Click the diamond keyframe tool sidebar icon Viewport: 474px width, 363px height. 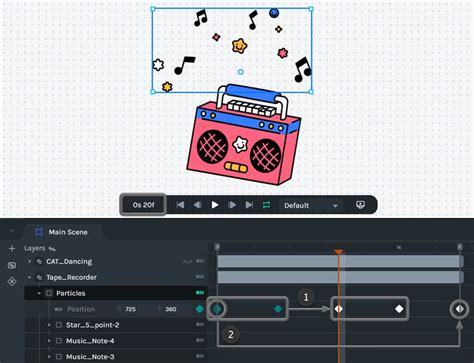point(12,282)
